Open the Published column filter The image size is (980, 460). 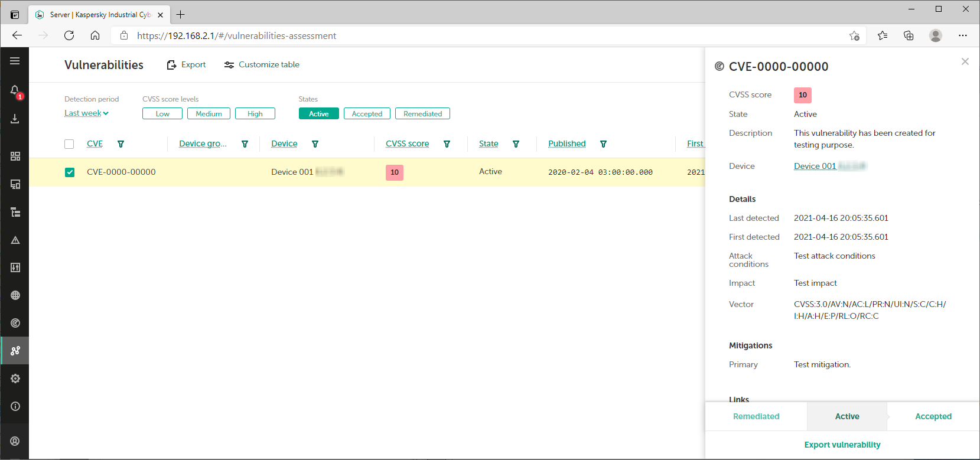(x=603, y=144)
